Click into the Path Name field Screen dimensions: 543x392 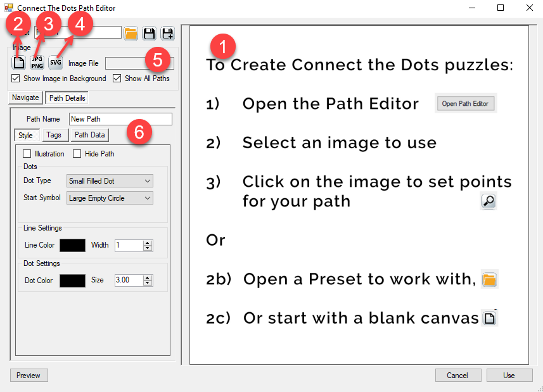(x=120, y=119)
